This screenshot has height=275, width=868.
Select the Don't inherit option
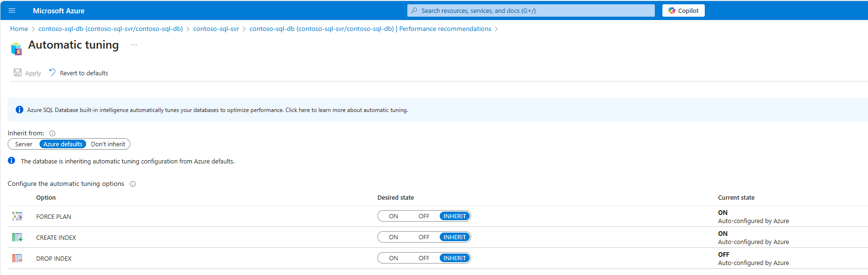(108, 144)
